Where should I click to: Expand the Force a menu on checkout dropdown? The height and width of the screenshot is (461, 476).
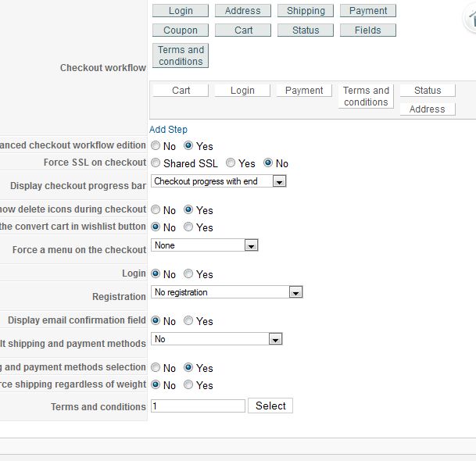click(204, 245)
